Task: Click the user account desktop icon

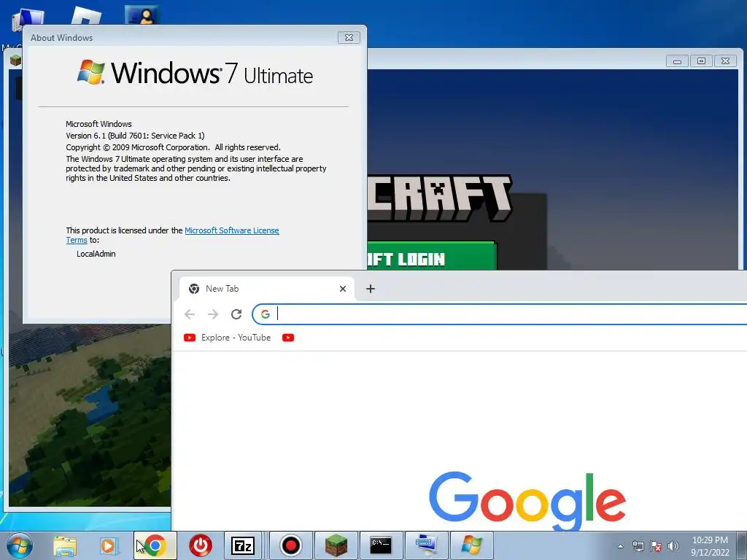Action: point(142,16)
